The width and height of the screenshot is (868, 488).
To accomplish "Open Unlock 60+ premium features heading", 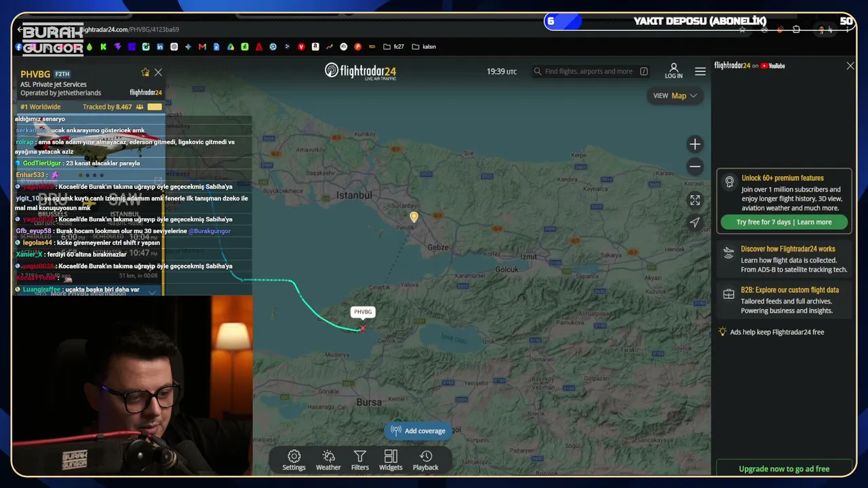I will [x=783, y=178].
